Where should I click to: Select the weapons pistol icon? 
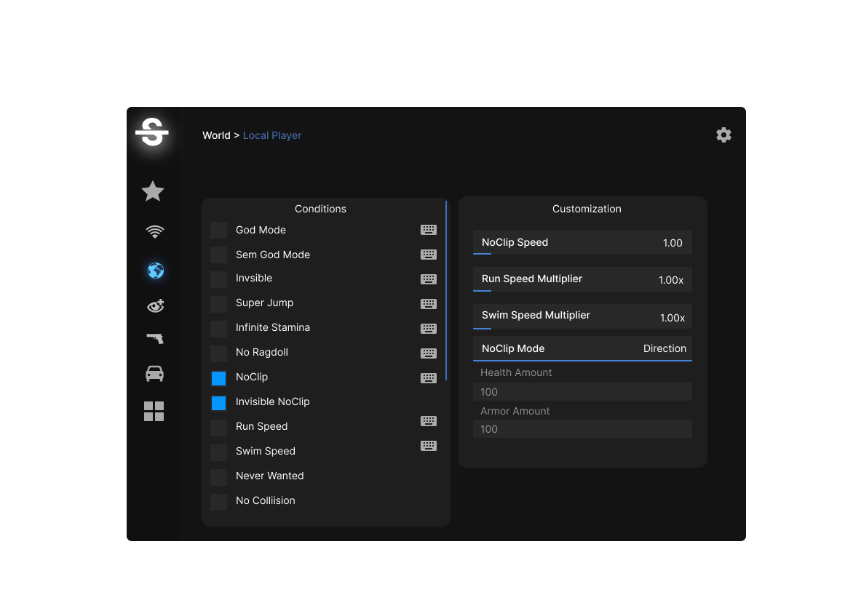(154, 338)
